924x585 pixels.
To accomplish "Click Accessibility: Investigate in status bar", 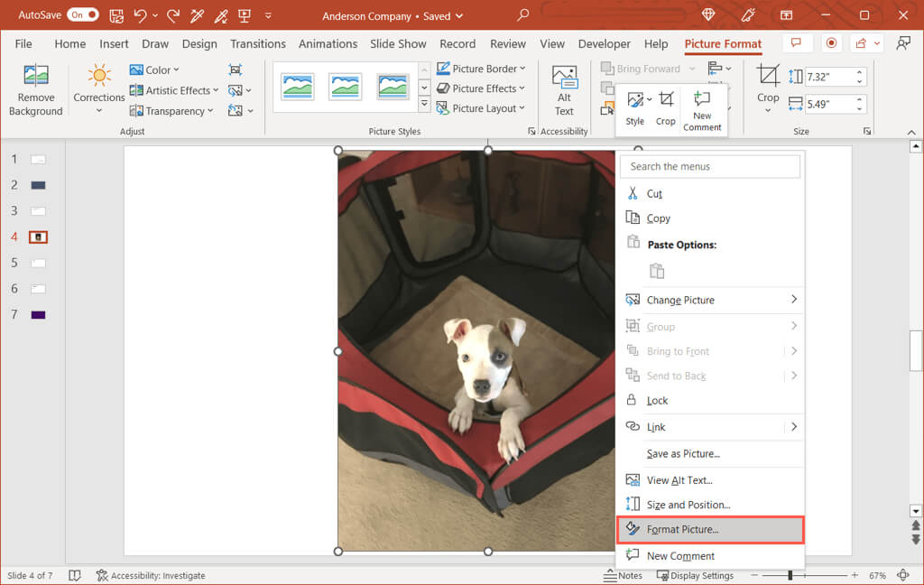I will pyautogui.click(x=151, y=575).
